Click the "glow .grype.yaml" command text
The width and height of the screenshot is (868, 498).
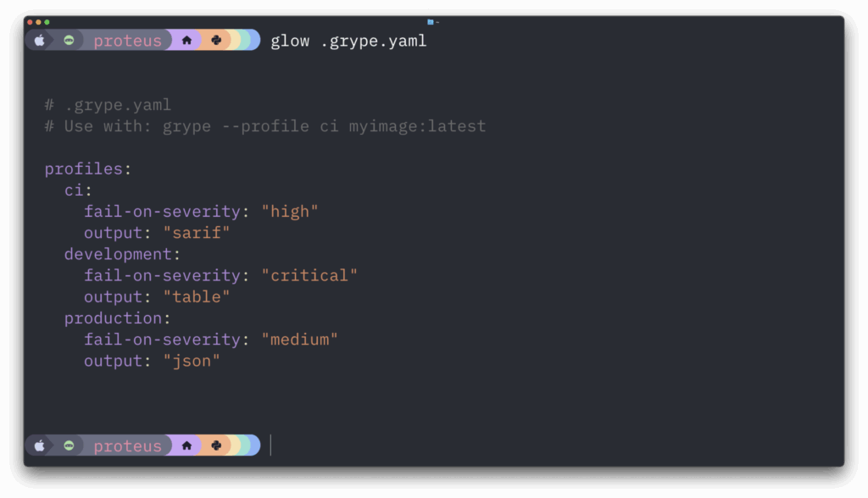[x=348, y=41]
